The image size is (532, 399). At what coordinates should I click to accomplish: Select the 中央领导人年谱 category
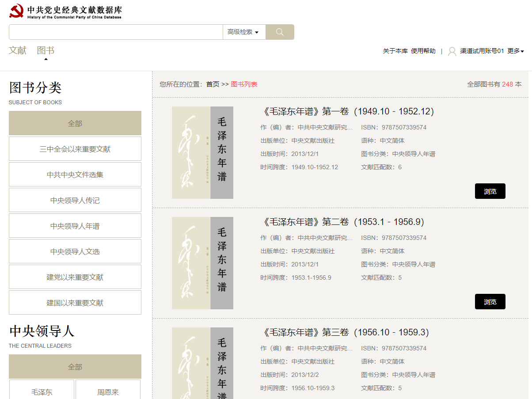click(x=75, y=226)
